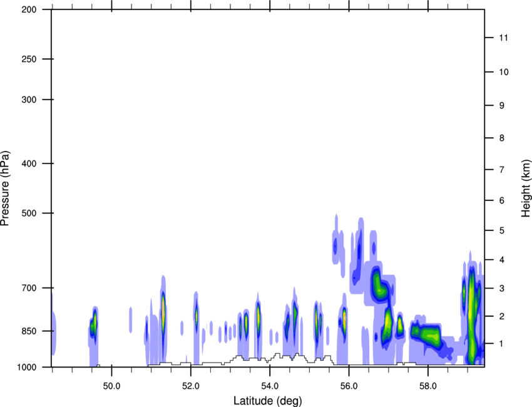Click the 300 pressure tick label

click(x=29, y=100)
